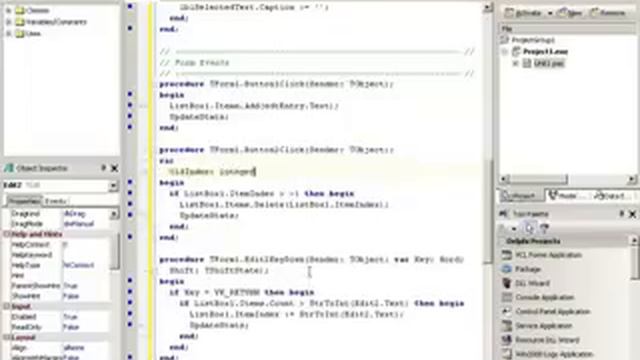Image resolution: width=640 pixels, height=360 pixels.
Task: Click the Align property value
Action: point(74,348)
